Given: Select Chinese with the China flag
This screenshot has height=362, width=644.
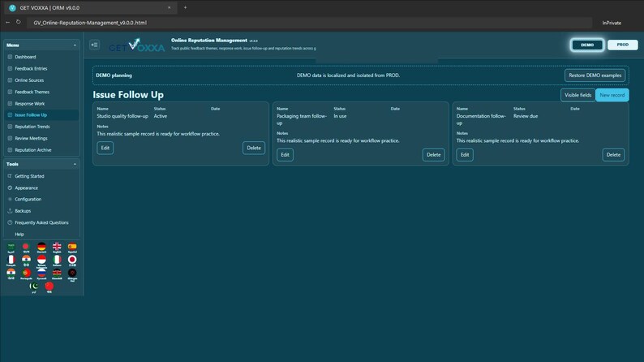Looking at the screenshot, I should [x=49, y=287].
